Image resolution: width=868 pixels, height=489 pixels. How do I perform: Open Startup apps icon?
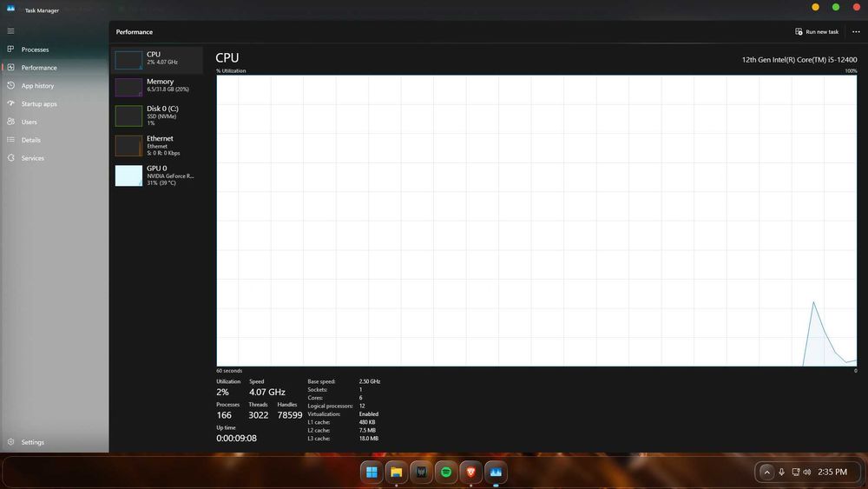point(10,103)
